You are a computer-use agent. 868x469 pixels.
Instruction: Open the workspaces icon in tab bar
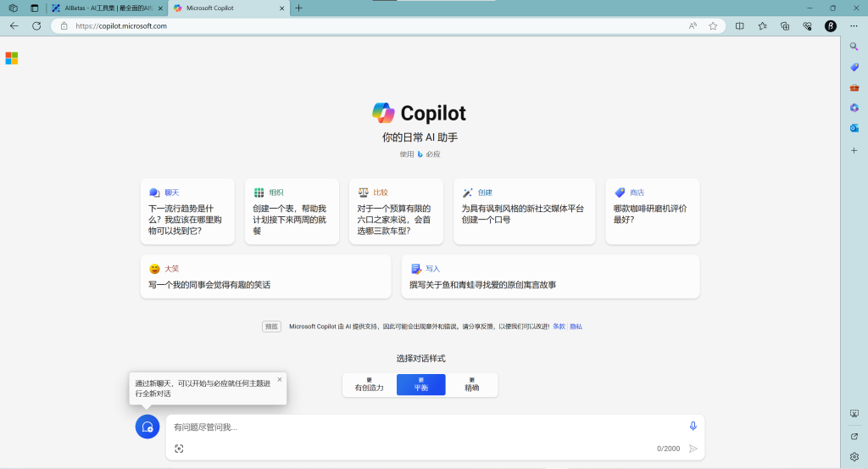pyautogui.click(x=14, y=8)
